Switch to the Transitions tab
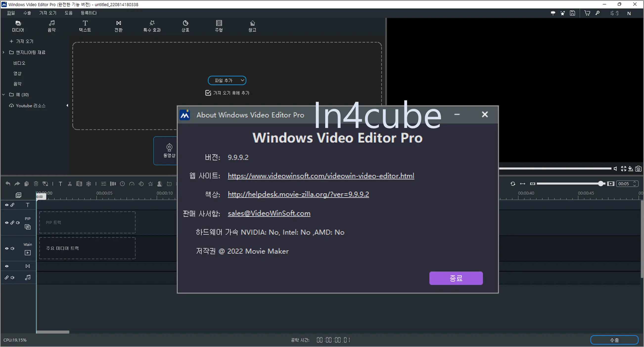 point(118,26)
